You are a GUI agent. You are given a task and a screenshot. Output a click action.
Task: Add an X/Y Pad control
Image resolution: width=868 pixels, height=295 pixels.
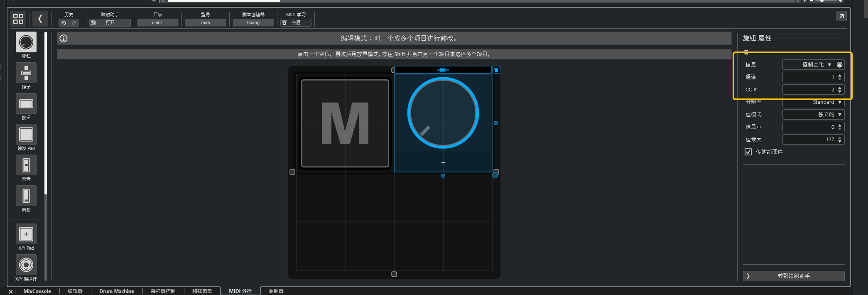coord(26,234)
